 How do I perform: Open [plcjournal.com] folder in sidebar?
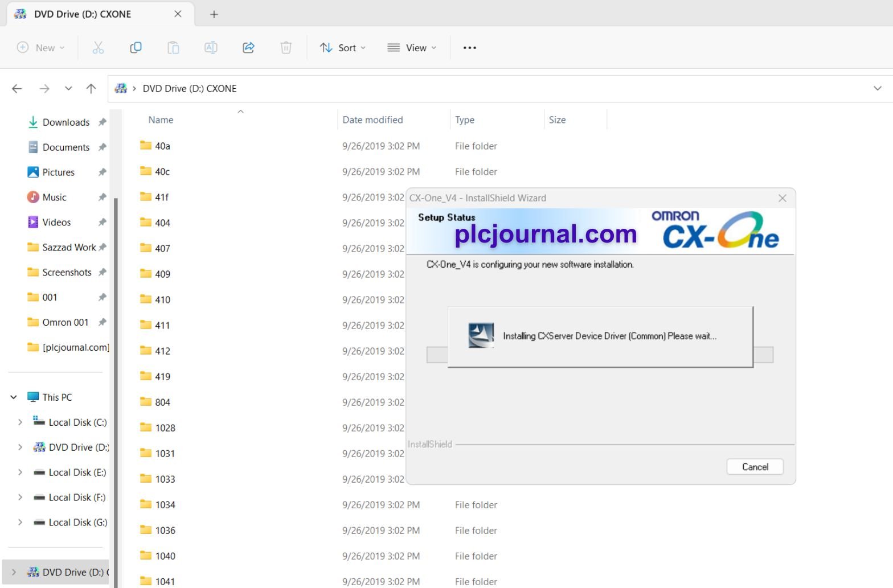tap(75, 348)
